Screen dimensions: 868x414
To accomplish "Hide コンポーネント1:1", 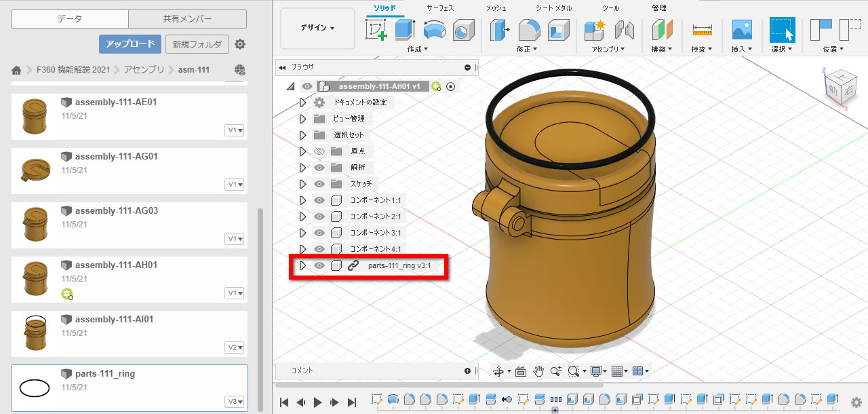I will tap(319, 200).
